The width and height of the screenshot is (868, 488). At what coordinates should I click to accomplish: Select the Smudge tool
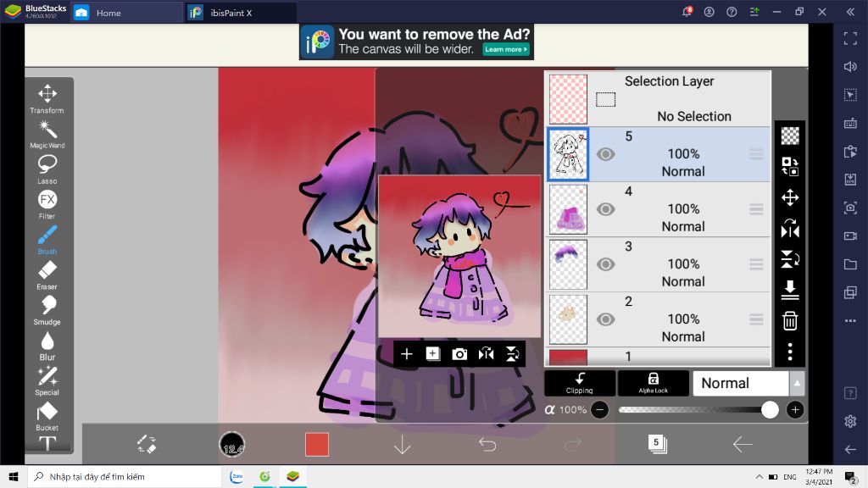(x=47, y=310)
